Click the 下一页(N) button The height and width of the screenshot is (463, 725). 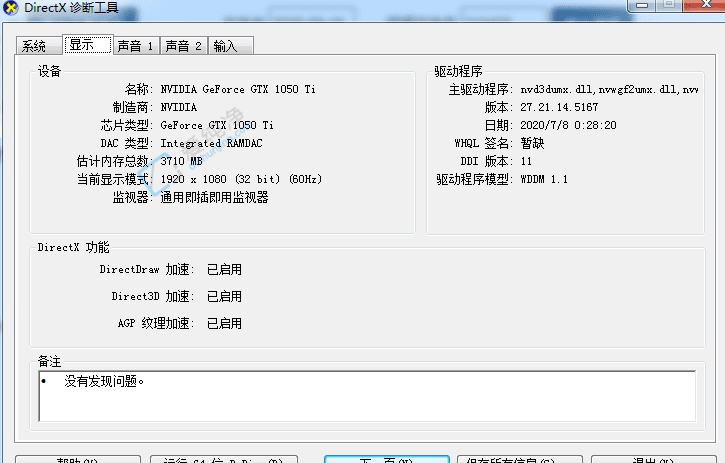tap(387, 459)
